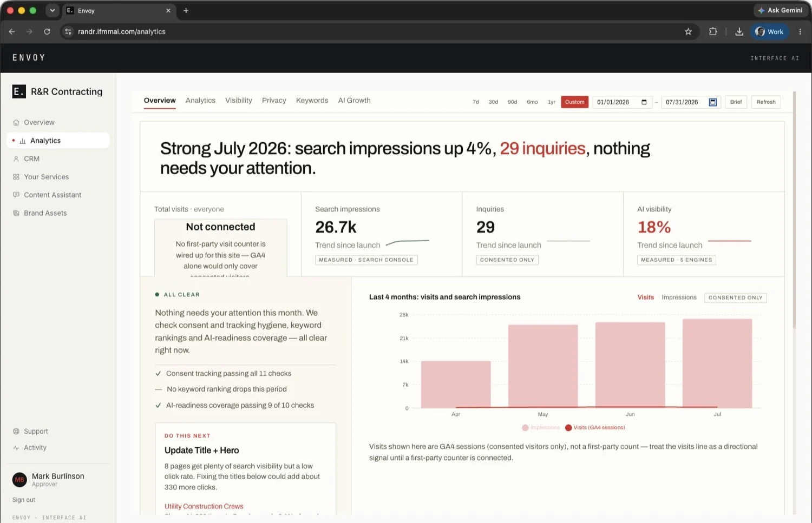Switch to the Analytics tab

pyautogui.click(x=200, y=101)
